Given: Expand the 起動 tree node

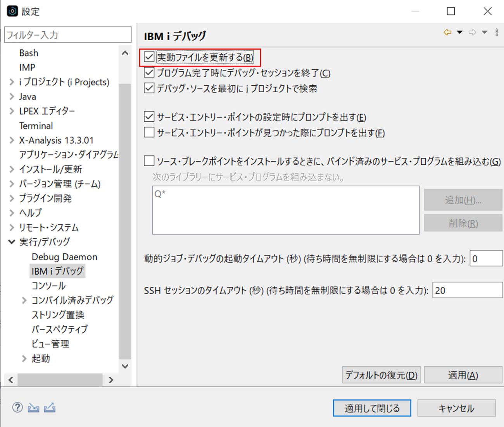Looking at the screenshot, I should [x=24, y=358].
